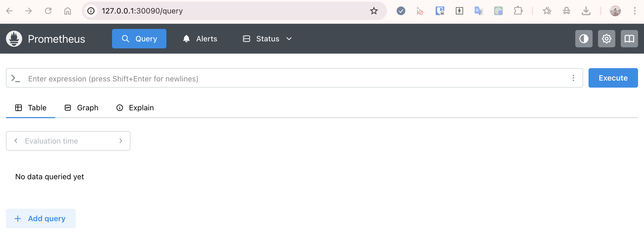This screenshot has width=644, height=239.
Task: Switch to the Explain tab
Action: (x=135, y=108)
